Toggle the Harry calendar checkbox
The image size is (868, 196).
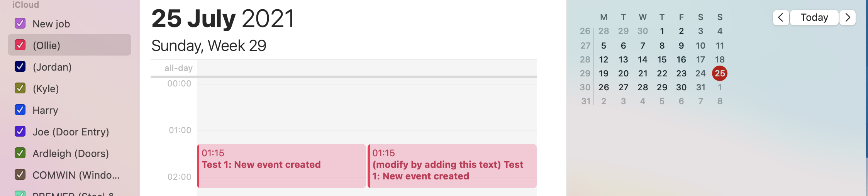click(x=20, y=110)
